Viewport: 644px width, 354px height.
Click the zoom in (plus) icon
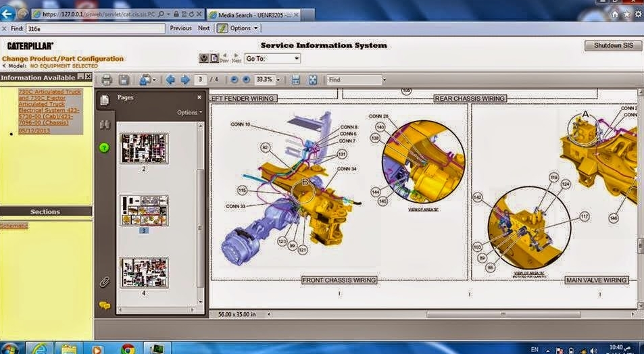[x=246, y=80]
